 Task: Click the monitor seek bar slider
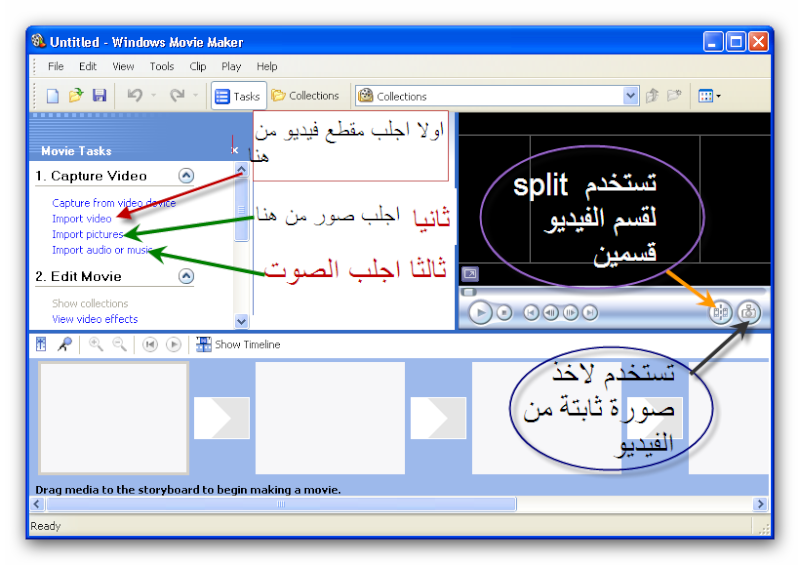point(469,292)
